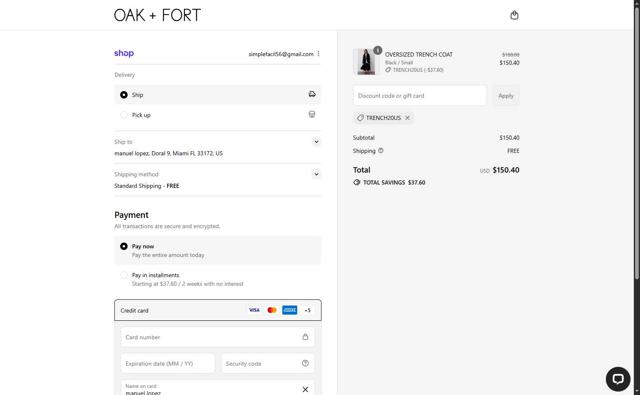
Task: Click the lock icon in Card number field
Action: coord(305,337)
